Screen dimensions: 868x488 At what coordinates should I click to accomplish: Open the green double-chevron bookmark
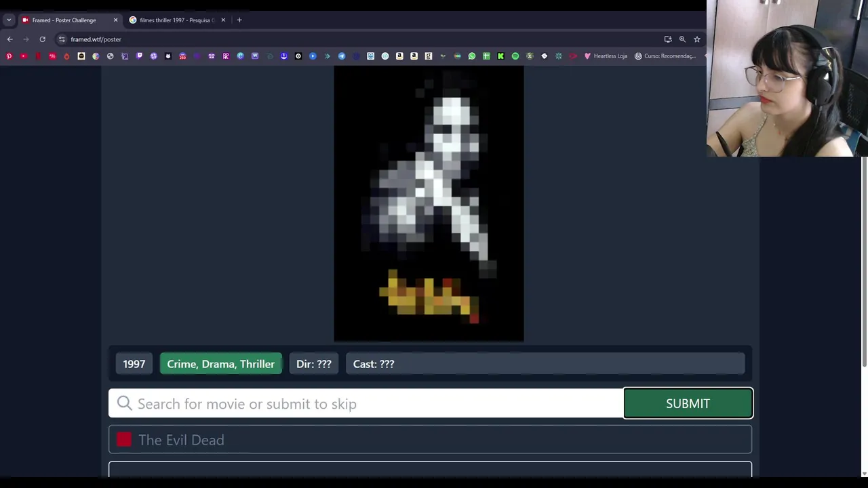click(327, 56)
